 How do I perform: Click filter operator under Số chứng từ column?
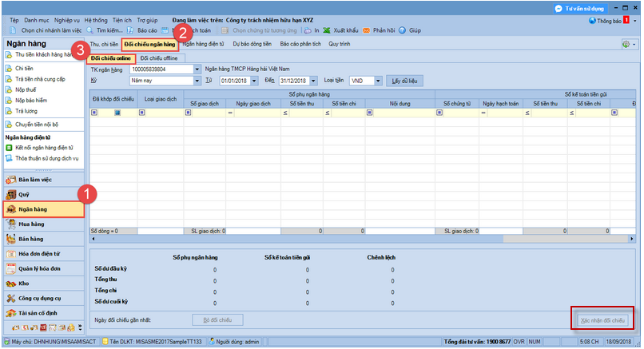(439, 113)
